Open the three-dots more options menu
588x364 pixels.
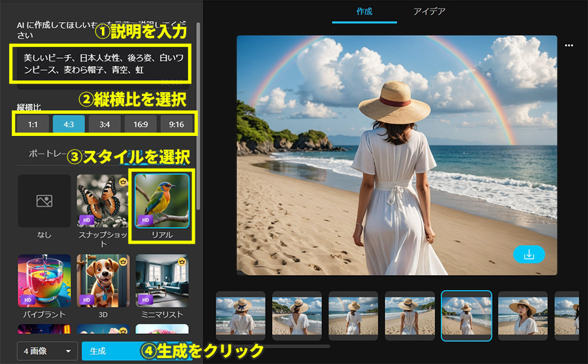coord(569,45)
